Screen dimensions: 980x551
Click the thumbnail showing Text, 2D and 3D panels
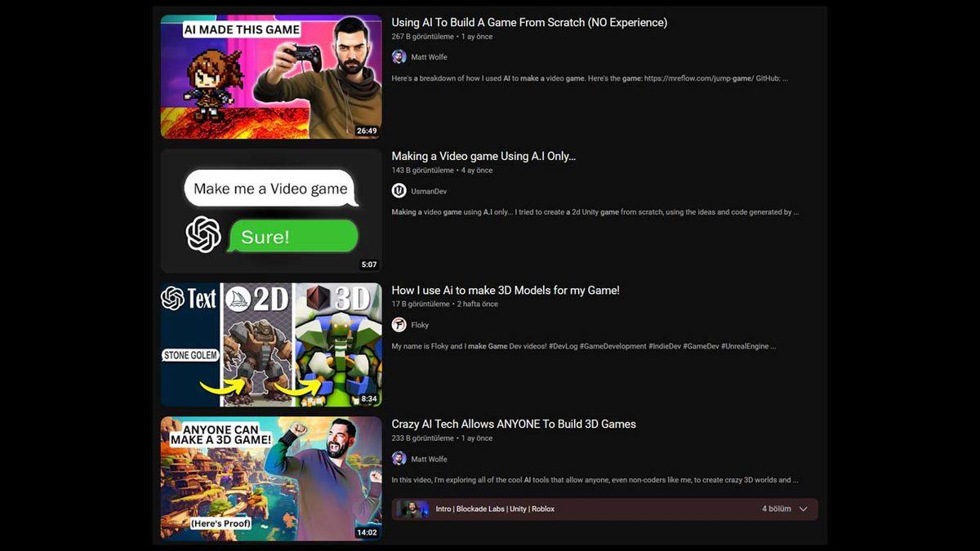coord(271,344)
